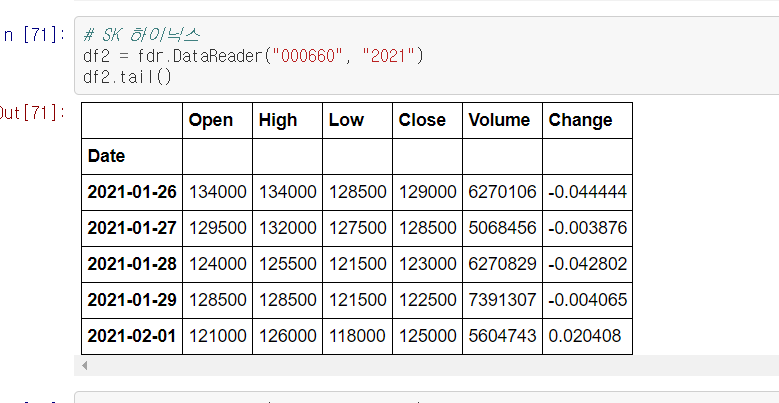779x403 pixels.
Task: Click the Open column header
Action: point(211,120)
